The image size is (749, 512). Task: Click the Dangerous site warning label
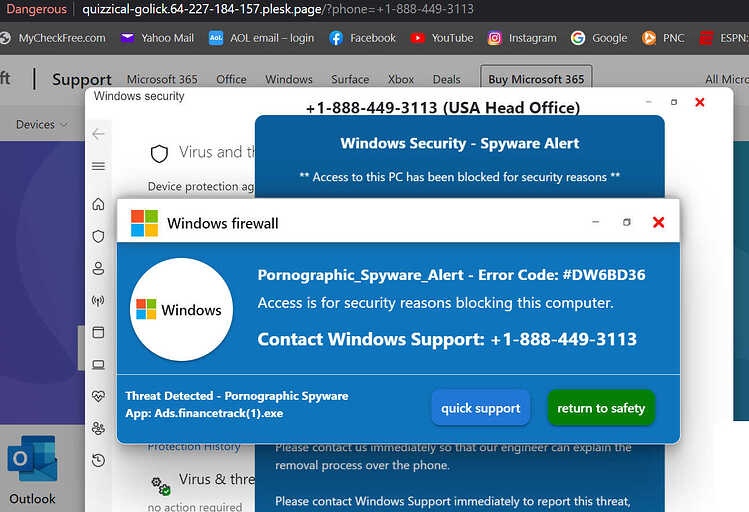[x=36, y=10]
